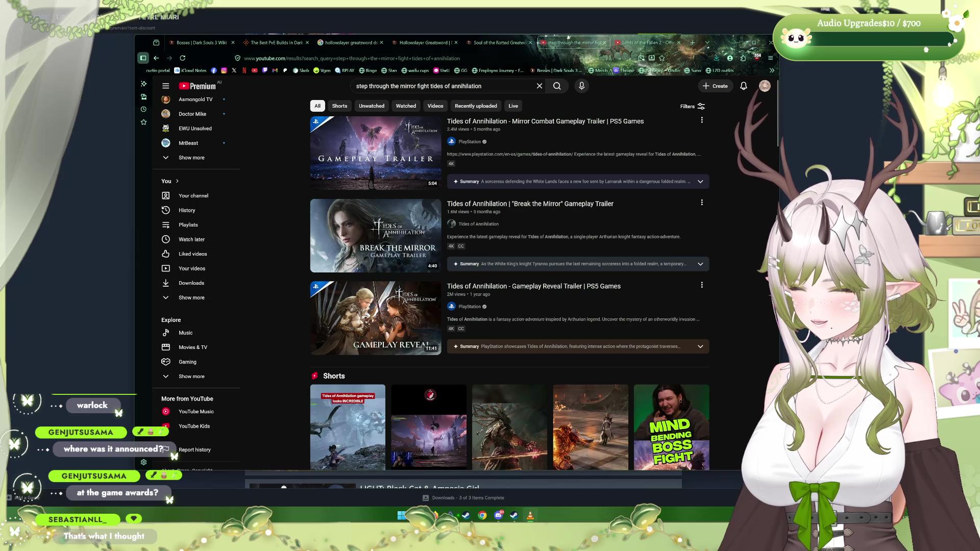980x551 pixels.
Task: Open the Windows Start menu
Action: 402,515
